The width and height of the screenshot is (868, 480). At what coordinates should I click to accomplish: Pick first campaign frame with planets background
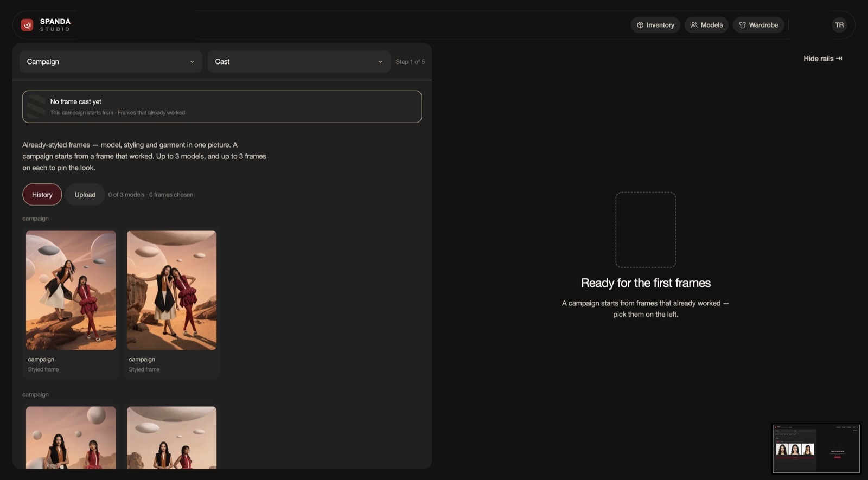click(x=71, y=290)
